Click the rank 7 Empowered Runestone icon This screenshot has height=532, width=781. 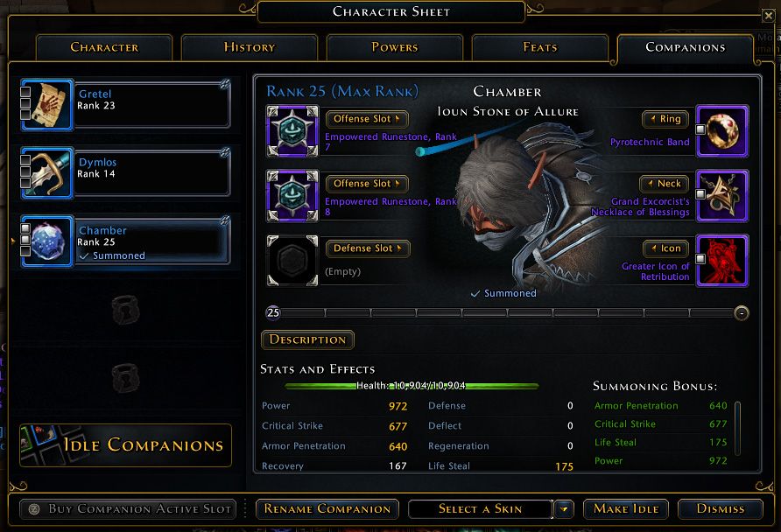coord(292,131)
